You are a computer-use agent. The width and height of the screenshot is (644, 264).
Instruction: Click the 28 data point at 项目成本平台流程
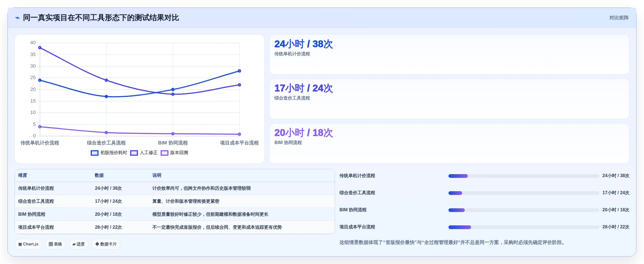coord(239,71)
